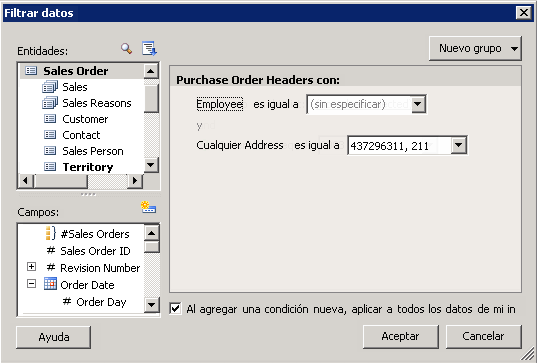Open the Employee value dropdown

point(418,104)
